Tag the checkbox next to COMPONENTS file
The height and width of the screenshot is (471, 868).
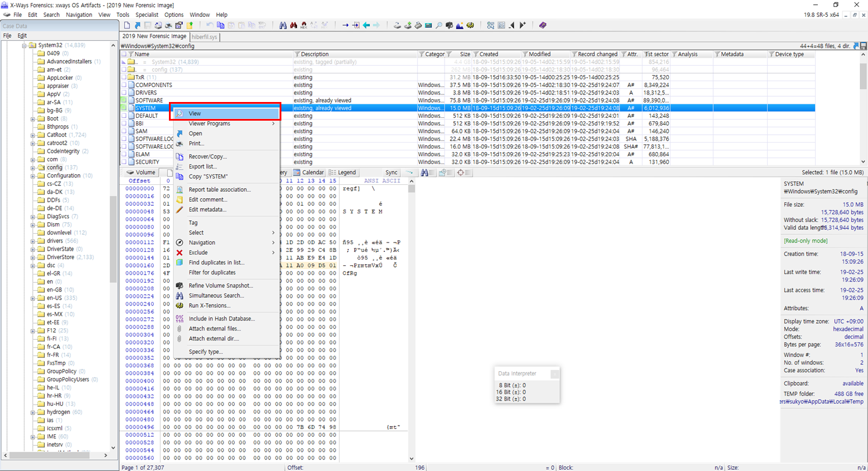tap(124, 85)
